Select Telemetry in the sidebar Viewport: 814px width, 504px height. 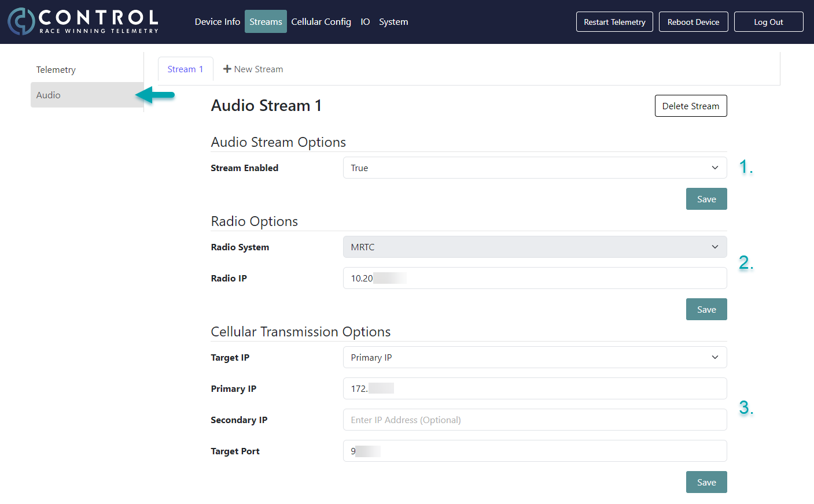click(x=56, y=69)
